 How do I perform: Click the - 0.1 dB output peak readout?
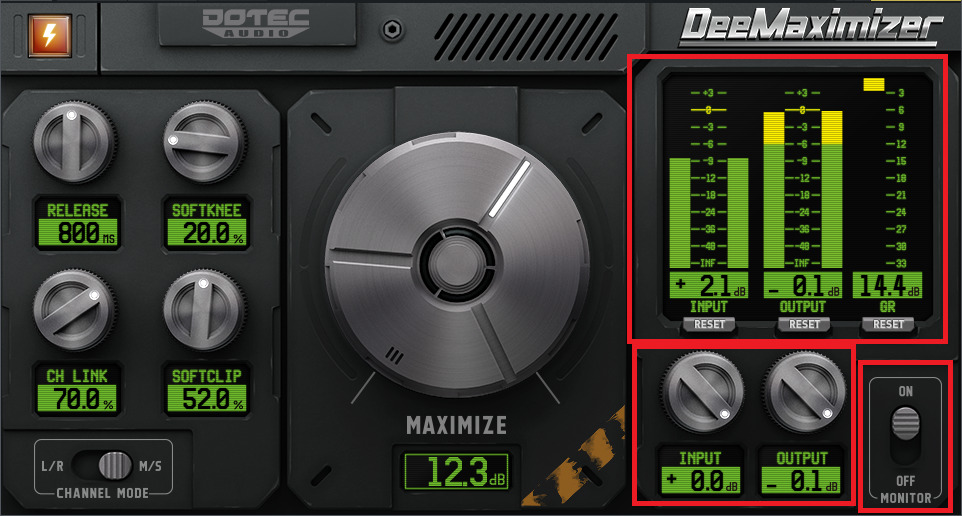[803, 285]
